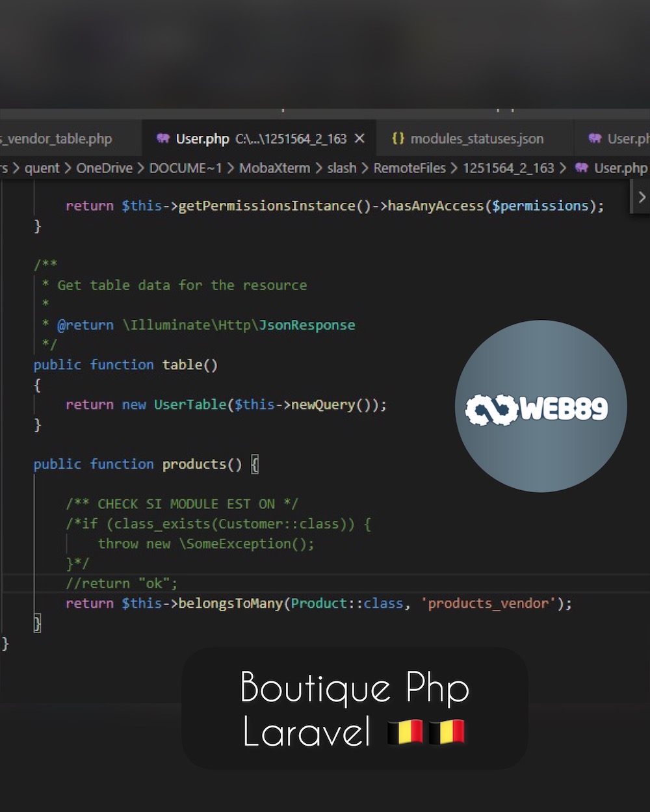Click the Boutique Php Laravel caption

point(354,709)
